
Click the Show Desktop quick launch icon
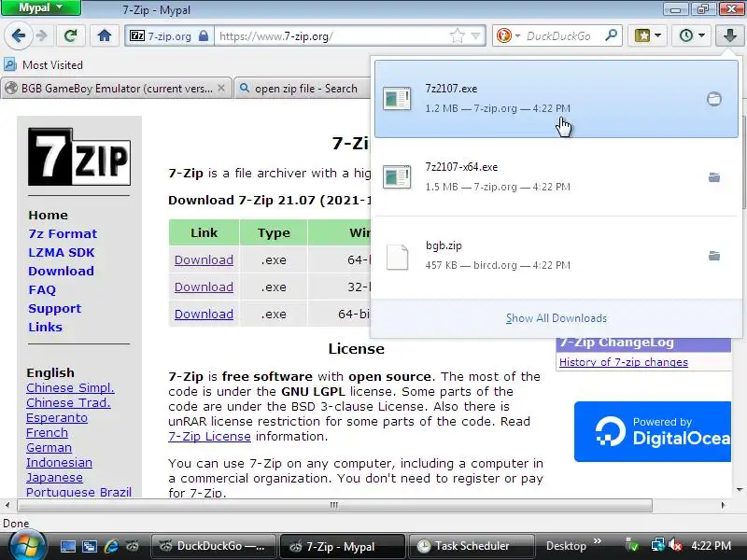tap(67, 546)
